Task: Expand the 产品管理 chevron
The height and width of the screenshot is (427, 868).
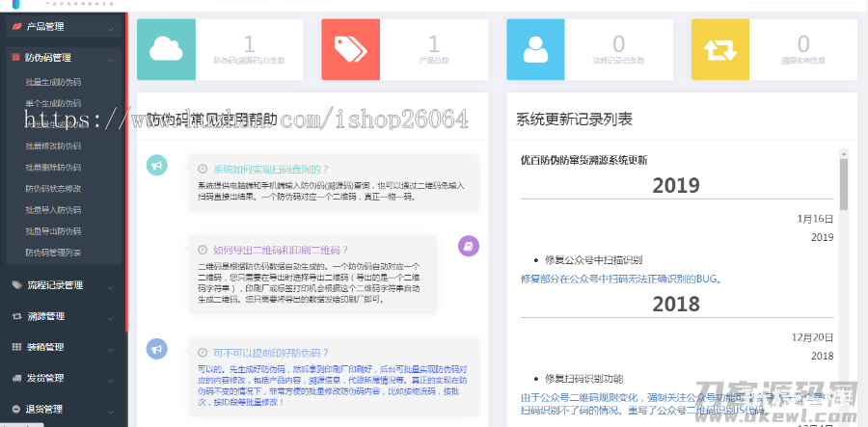Action: pyautogui.click(x=111, y=29)
